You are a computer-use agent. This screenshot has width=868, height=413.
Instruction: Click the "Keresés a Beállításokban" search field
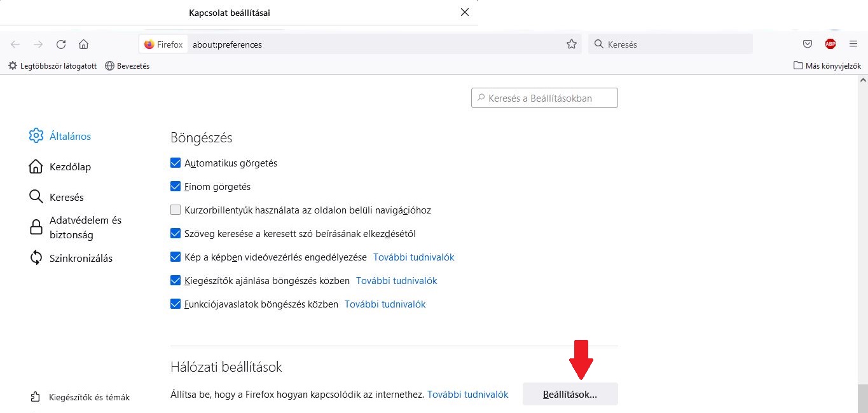point(544,97)
